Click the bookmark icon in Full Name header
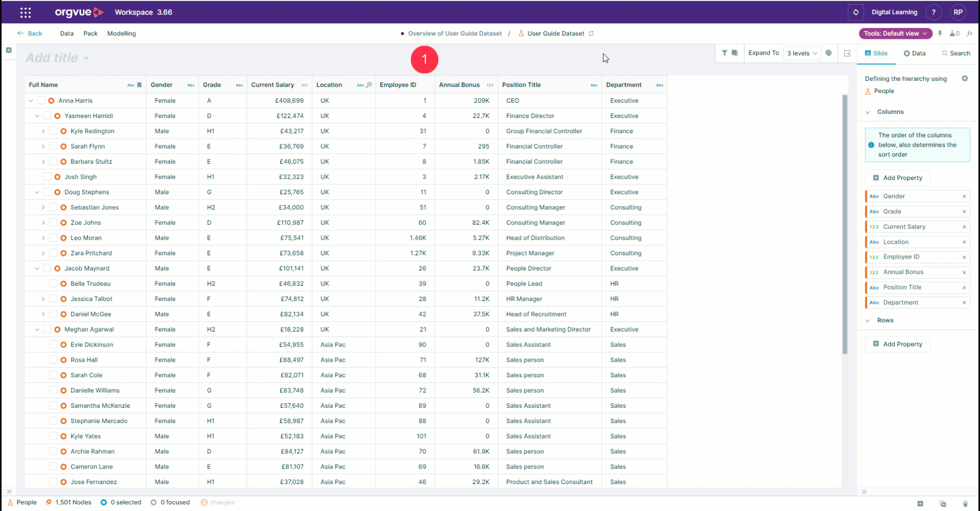 pos(139,85)
